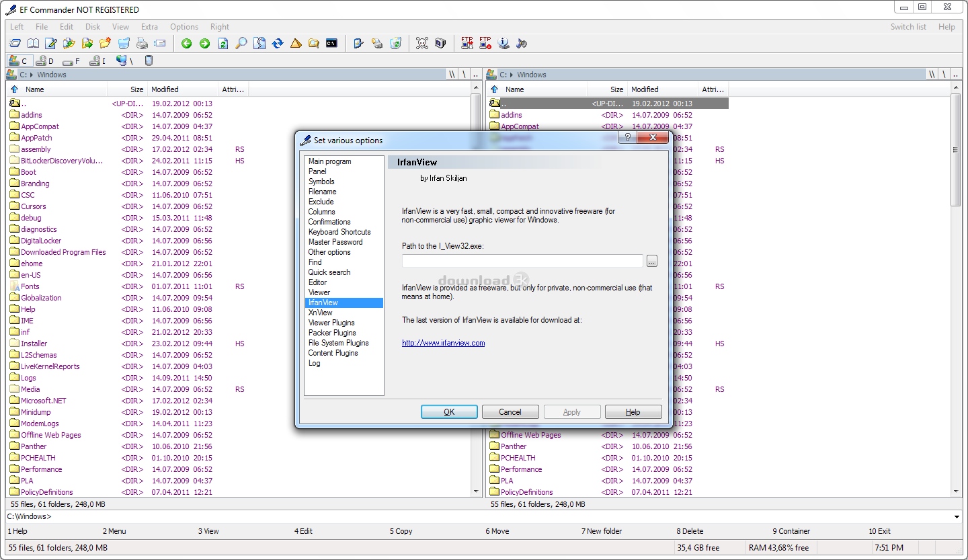Click the context help question mark in dialog

pyautogui.click(x=627, y=138)
